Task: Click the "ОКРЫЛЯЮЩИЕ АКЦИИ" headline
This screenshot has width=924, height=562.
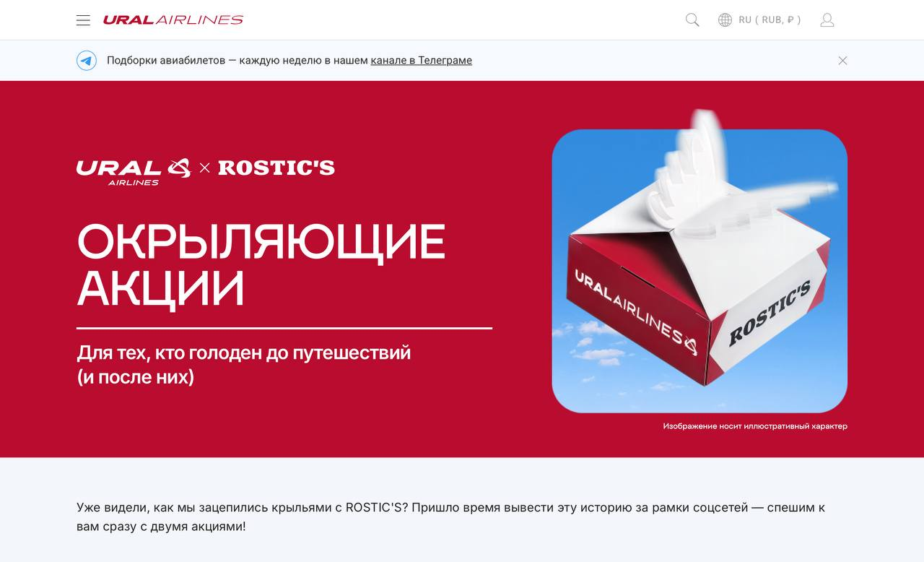Action: pos(261,265)
